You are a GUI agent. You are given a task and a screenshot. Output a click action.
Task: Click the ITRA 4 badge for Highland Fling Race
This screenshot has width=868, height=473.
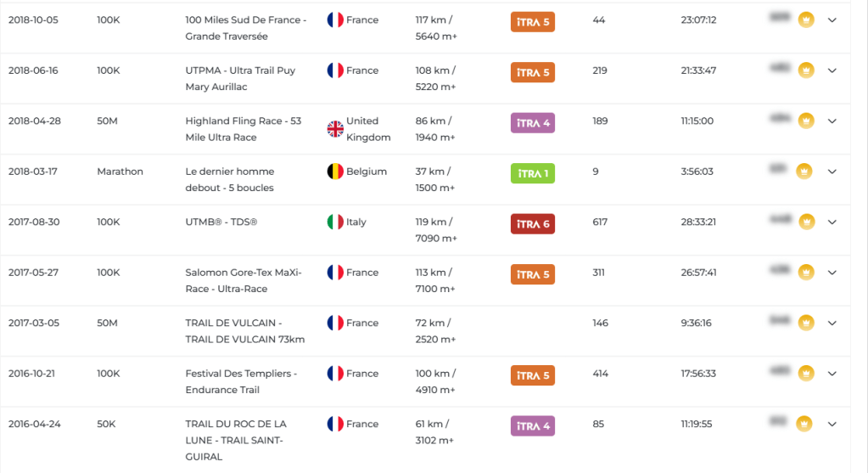point(533,123)
